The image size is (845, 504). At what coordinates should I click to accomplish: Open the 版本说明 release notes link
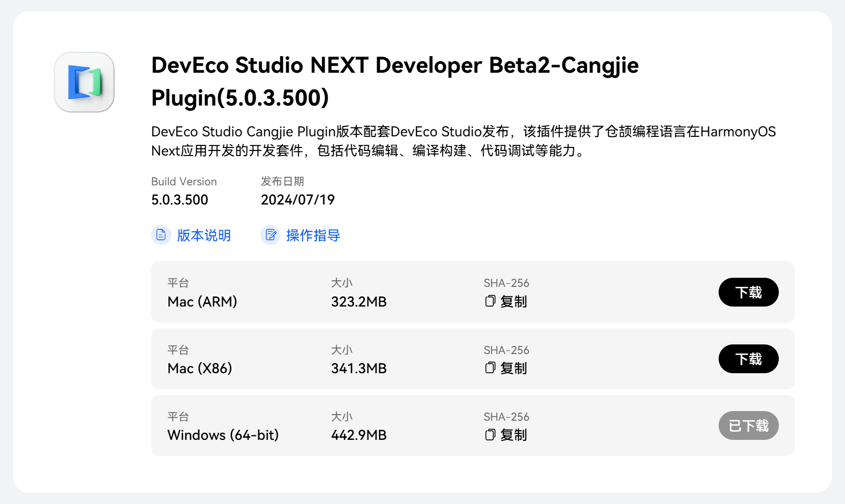[204, 235]
